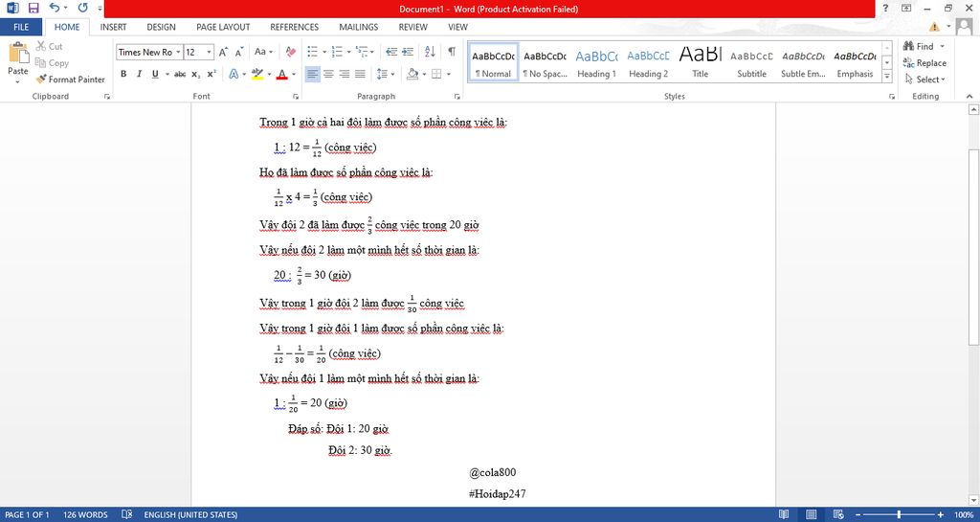
Task: Collapse the ribbon with the chevron
Action: click(969, 97)
